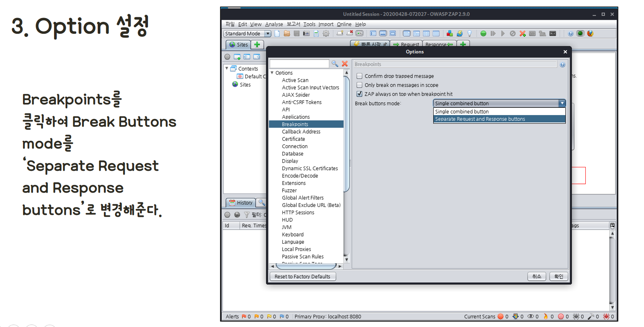Open the Help menu
Viewport: 644px width, 327px height.
coord(360,24)
